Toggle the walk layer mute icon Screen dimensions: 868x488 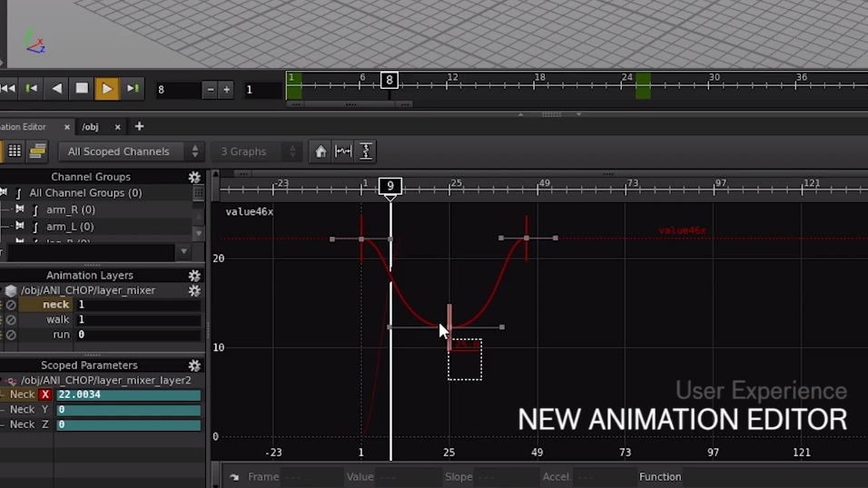(11, 320)
